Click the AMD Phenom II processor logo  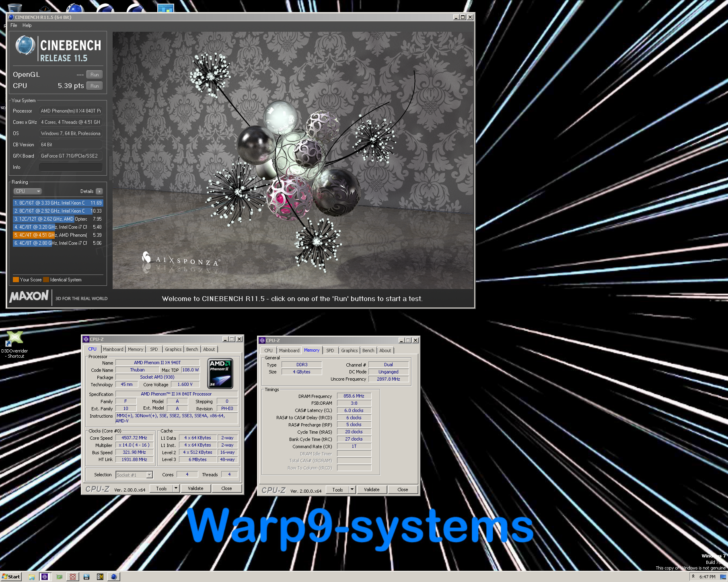220,373
